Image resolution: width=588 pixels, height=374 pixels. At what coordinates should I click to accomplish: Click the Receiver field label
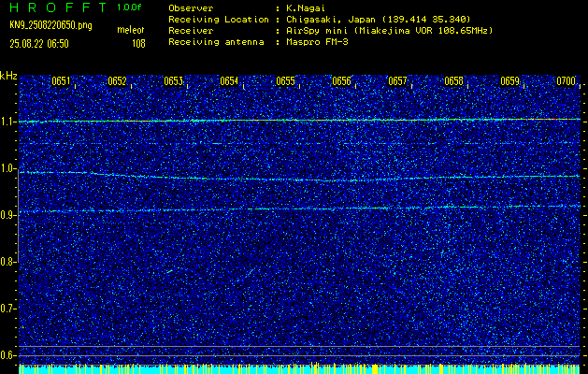[191, 31]
